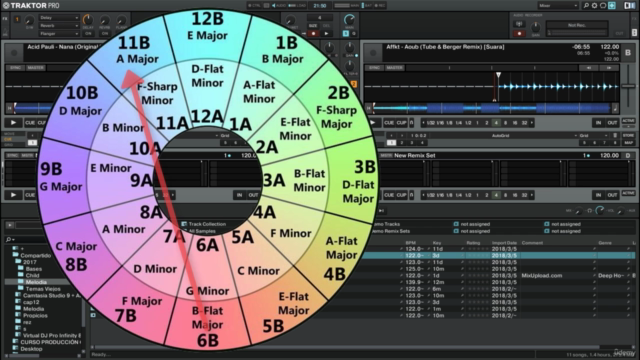Open Deck B letter menu
The image size is (640, 360).
click(628, 53)
